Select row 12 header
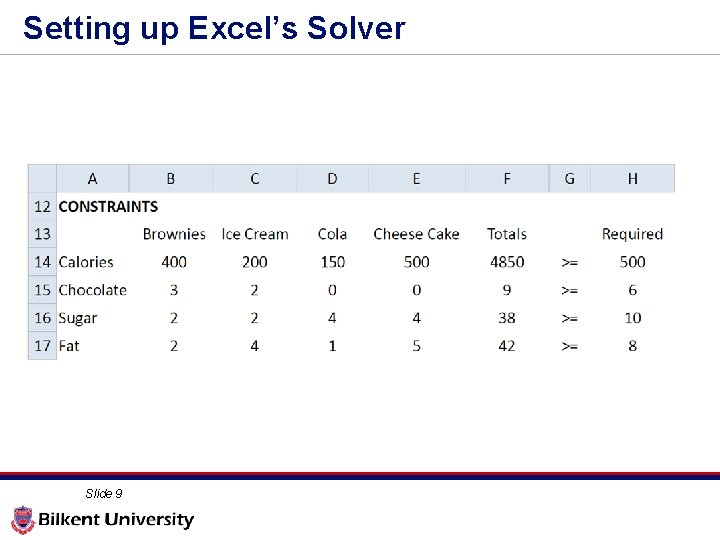The image size is (720, 540). pyautogui.click(x=42, y=207)
